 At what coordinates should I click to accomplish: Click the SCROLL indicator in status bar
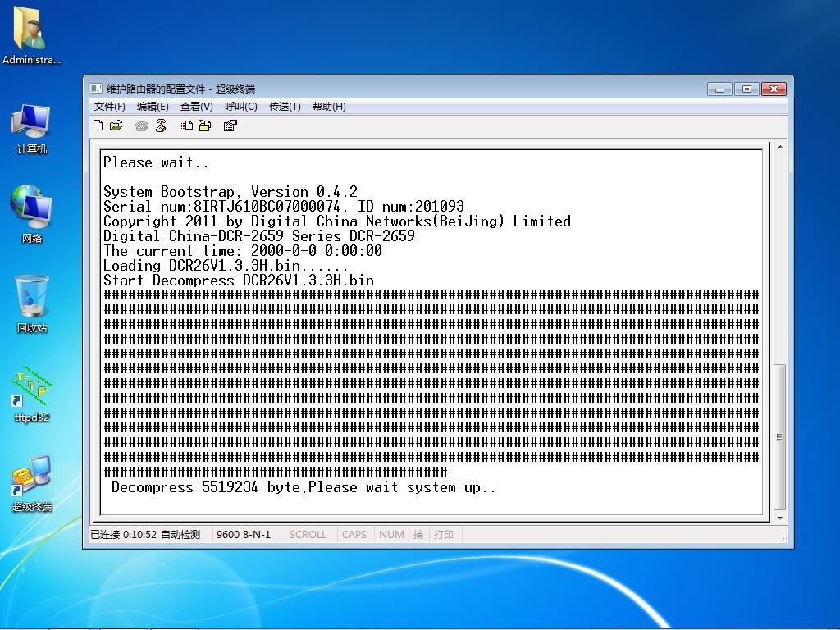[308, 534]
